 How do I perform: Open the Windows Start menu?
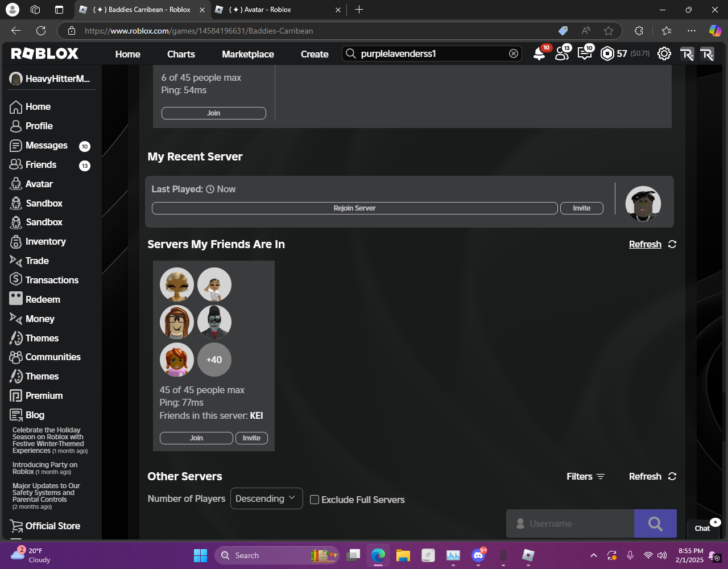click(x=200, y=555)
